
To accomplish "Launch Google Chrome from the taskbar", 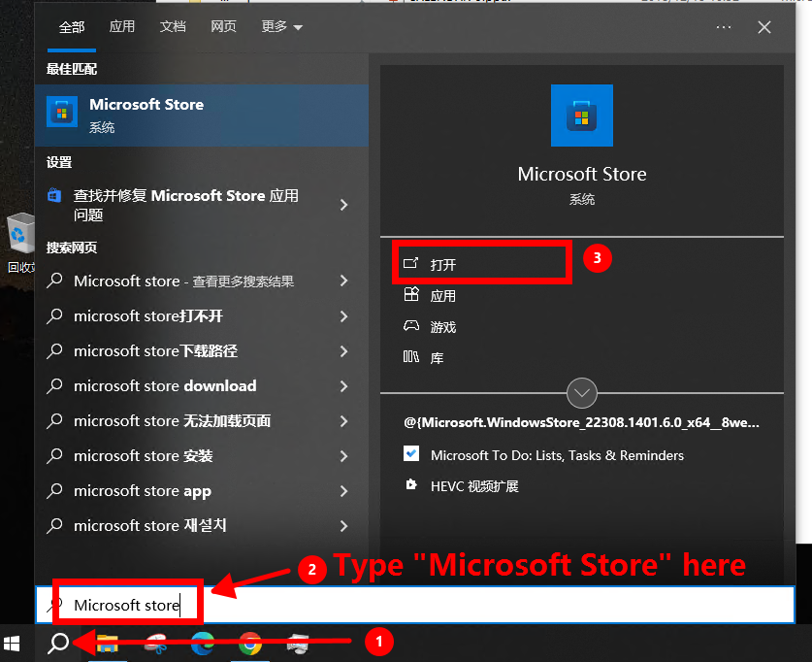I will coord(250,643).
